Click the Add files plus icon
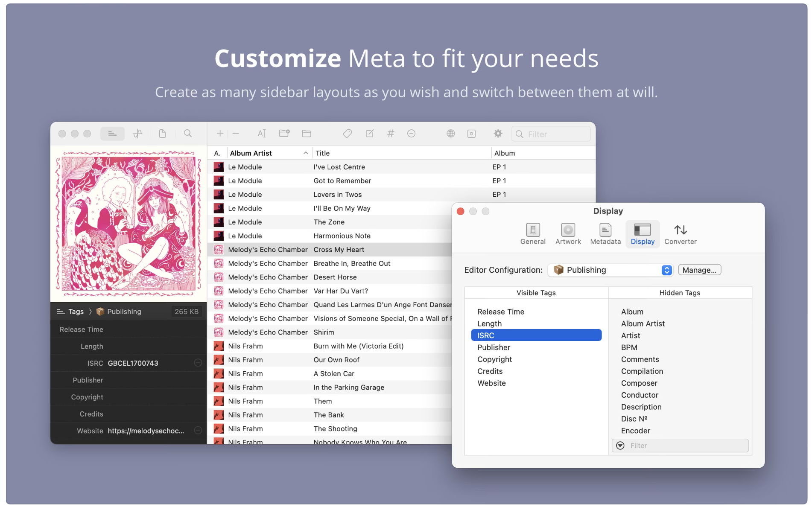 pyautogui.click(x=219, y=133)
